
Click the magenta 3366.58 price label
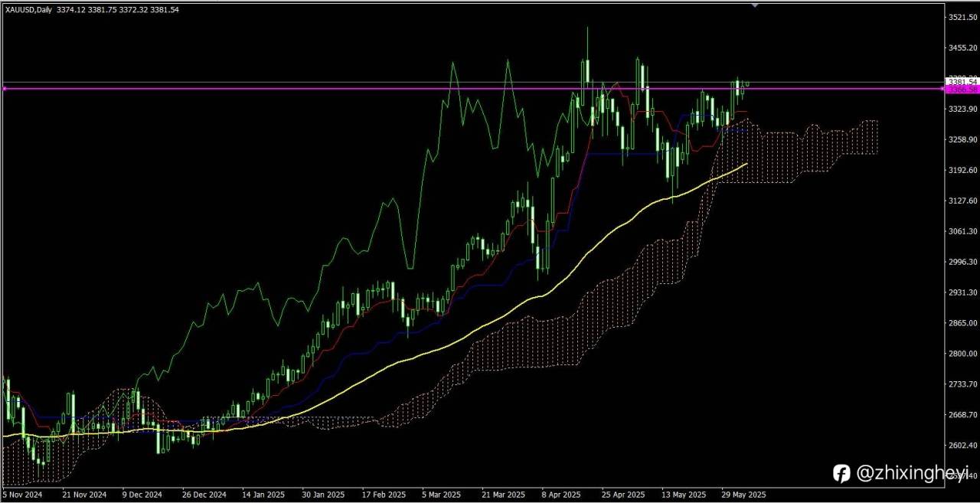pyautogui.click(x=961, y=90)
